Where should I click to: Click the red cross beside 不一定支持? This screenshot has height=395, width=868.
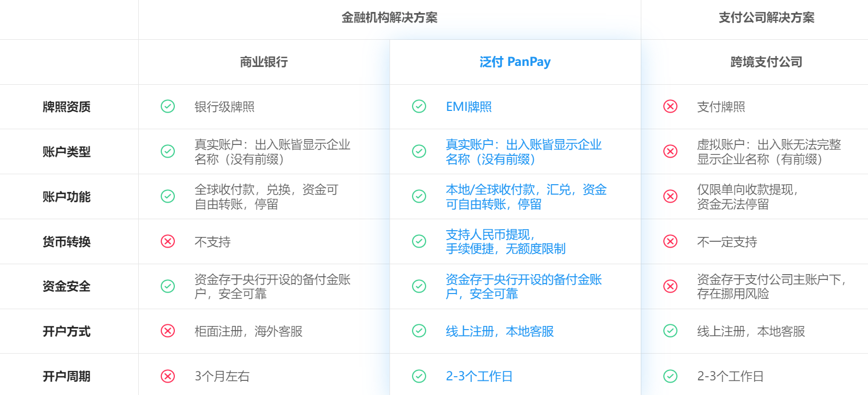pyautogui.click(x=670, y=242)
